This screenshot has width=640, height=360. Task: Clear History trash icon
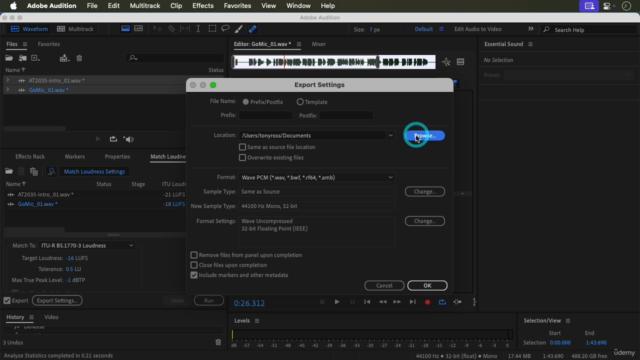pos(218,342)
